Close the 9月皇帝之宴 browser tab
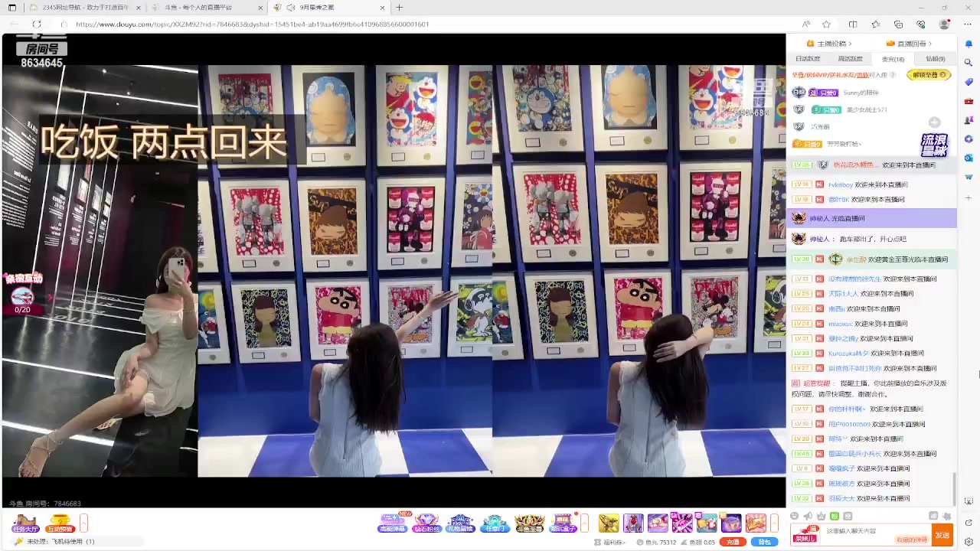The height and width of the screenshot is (551, 980). coord(382,8)
